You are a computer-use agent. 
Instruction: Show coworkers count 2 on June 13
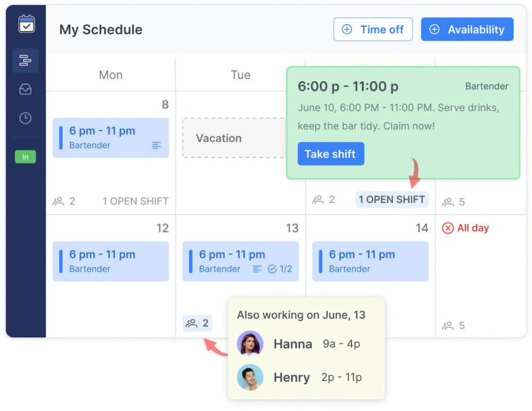(x=197, y=323)
